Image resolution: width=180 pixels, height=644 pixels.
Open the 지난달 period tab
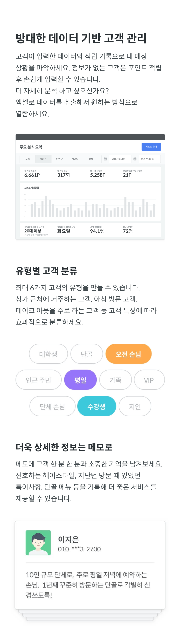(x=75, y=159)
